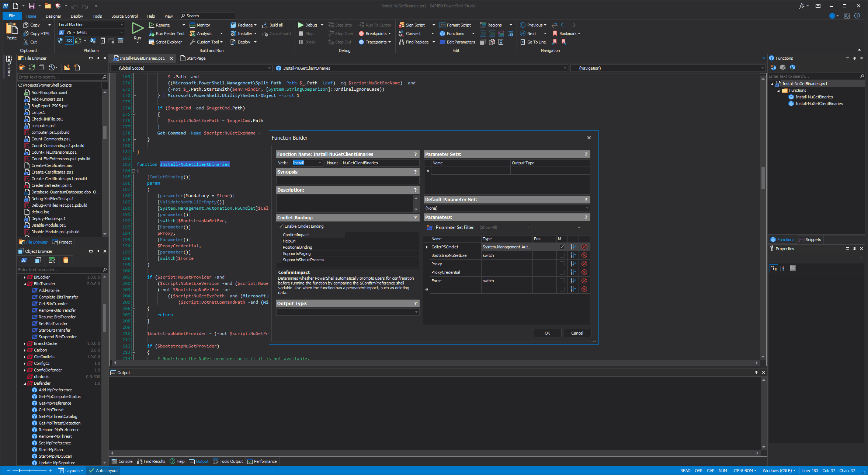
Task: Click the Paste icon in Clipboard group
Action: click(11, 29)
